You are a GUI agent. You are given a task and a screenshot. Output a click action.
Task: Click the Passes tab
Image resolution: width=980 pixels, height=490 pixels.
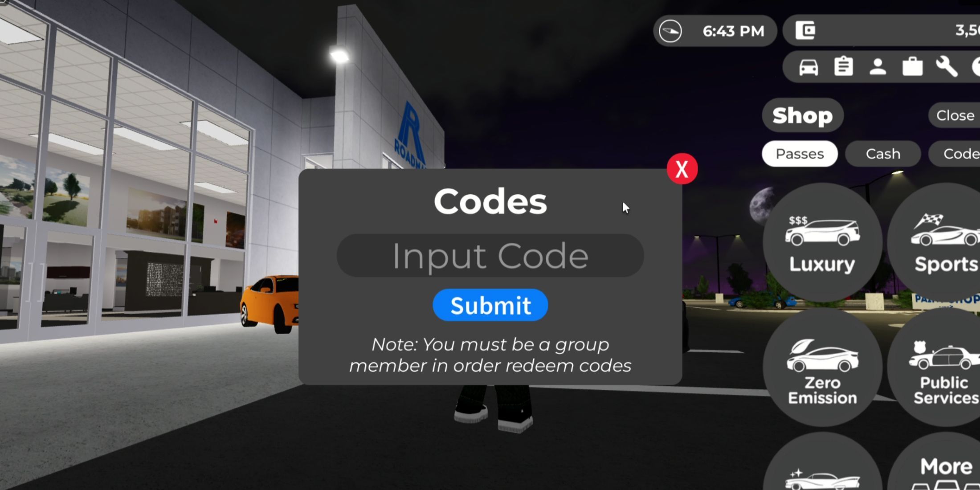point(800,154)
